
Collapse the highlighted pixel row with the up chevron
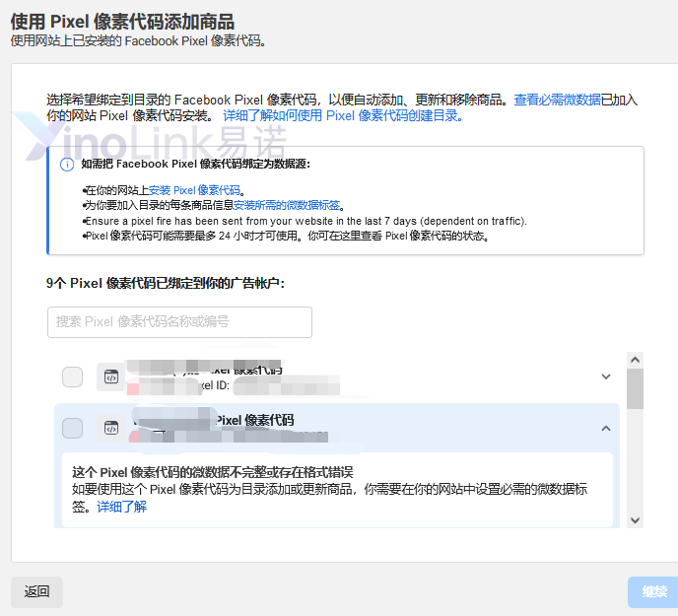[606, 429]
